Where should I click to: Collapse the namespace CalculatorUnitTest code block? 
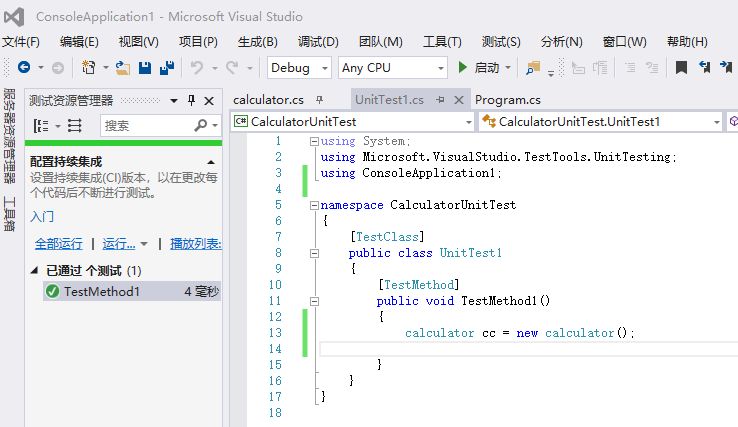coord(314,205)
